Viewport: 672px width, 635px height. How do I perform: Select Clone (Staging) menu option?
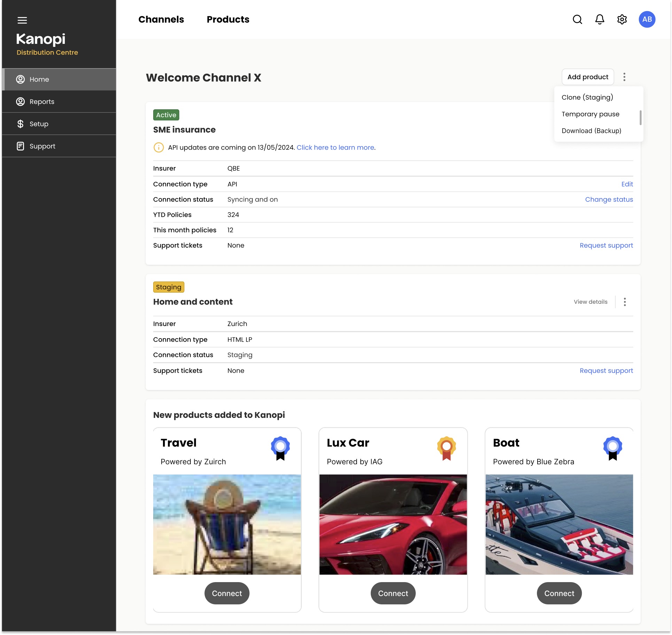click(x=587, y=97)
